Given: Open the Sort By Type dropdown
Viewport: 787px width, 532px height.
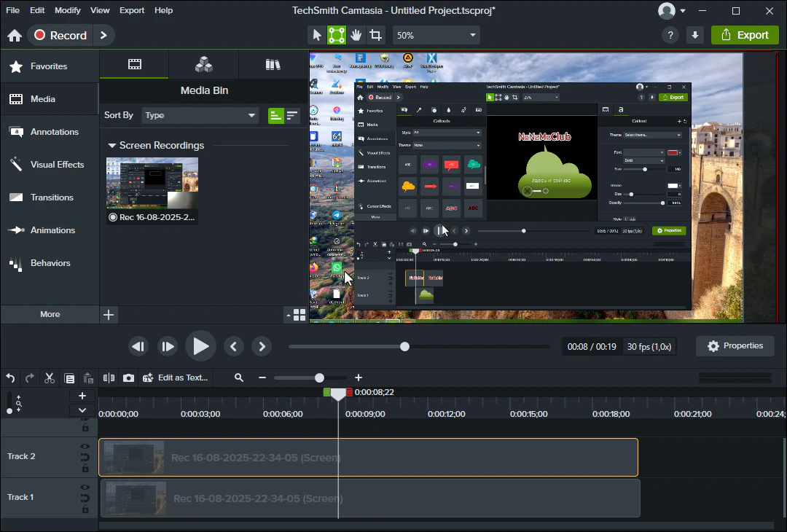Looking at the screenshot, I should pyautogui.click(x=200, y=115).
